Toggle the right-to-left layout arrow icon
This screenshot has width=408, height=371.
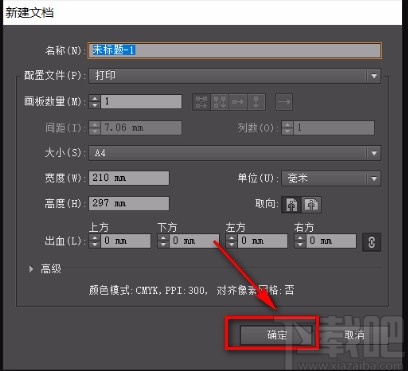click(284, 102)
